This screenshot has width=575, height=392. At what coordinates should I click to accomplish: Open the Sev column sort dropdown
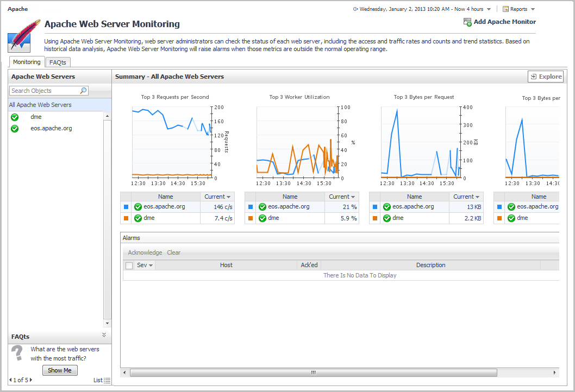coord(151,265)
